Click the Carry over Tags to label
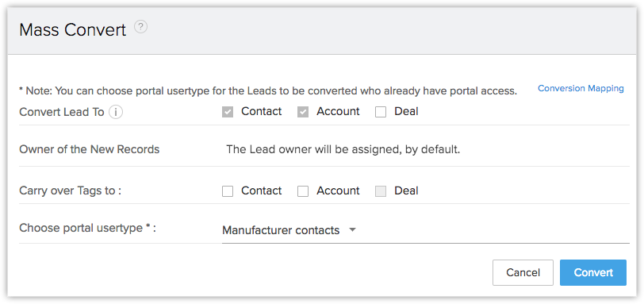 tap(71, 190)
